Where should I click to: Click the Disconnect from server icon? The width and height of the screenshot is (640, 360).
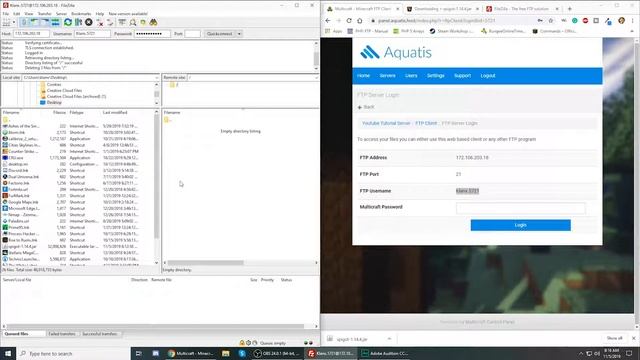(x=100, y=22)
